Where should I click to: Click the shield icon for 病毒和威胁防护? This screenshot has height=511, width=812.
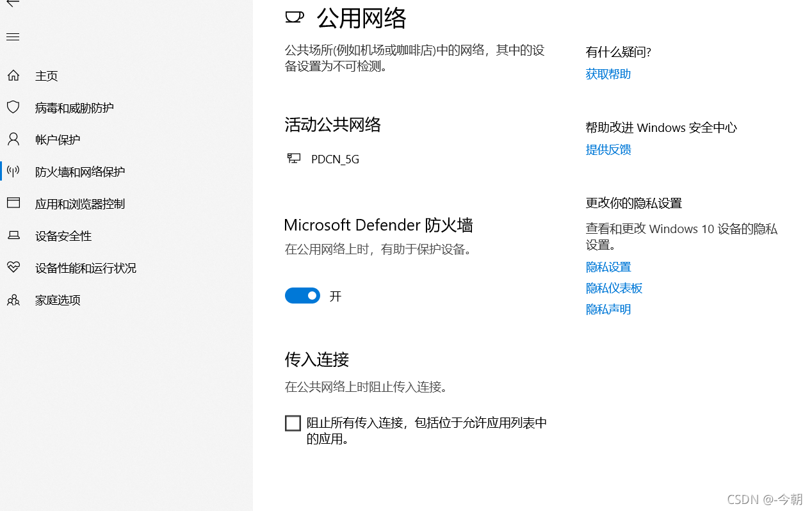[x=13, y=107]
